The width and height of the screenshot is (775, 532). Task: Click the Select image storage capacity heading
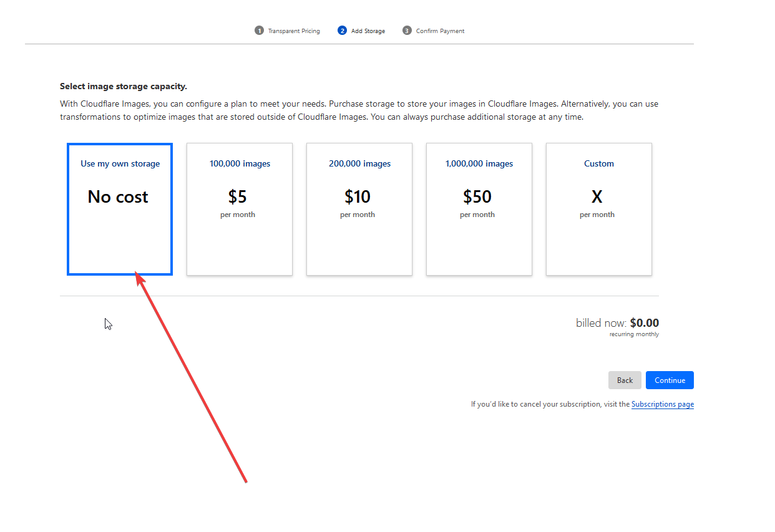coord(124,86)
